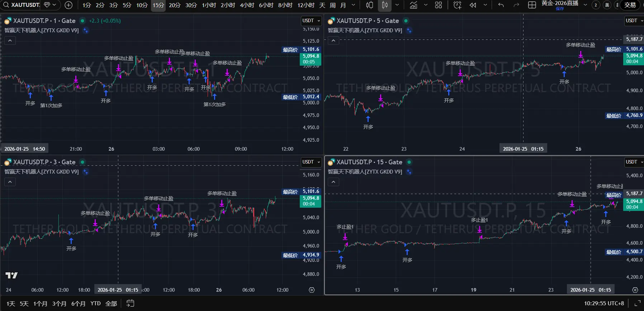Start bar replay with the rewind icon
The height and width of the screenshot is (311, 644).
click(473, 5)
